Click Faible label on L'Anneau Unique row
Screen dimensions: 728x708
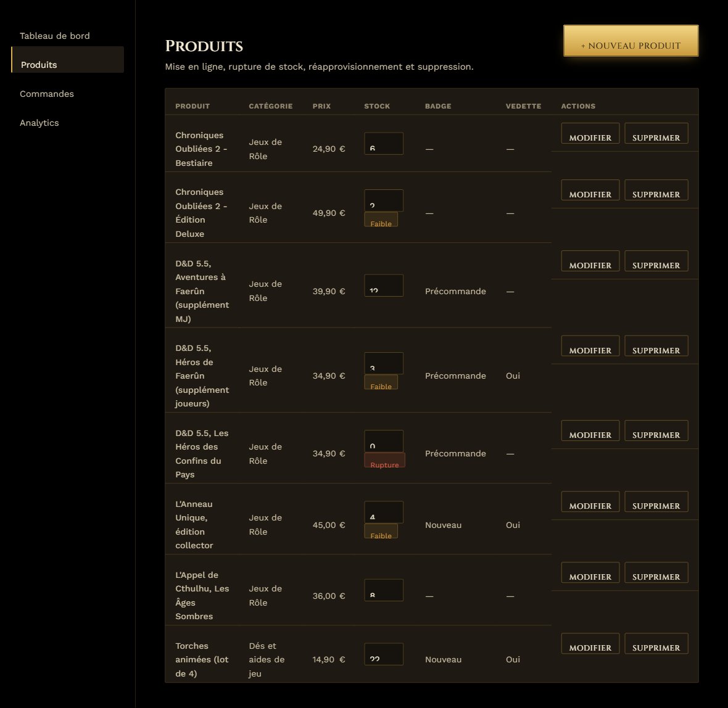point(381,531)
